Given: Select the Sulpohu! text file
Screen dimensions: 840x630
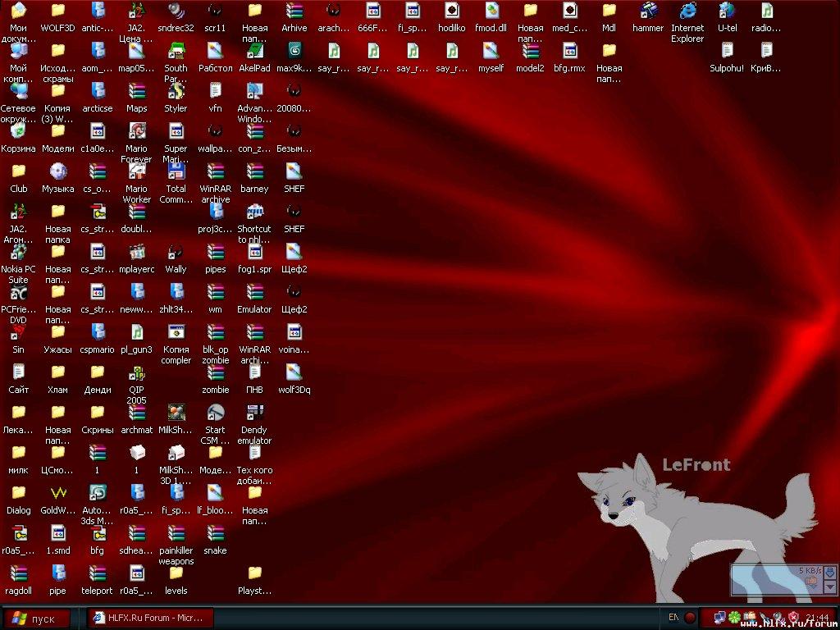Looking at the screenshot, I should [x=727, y=51].
